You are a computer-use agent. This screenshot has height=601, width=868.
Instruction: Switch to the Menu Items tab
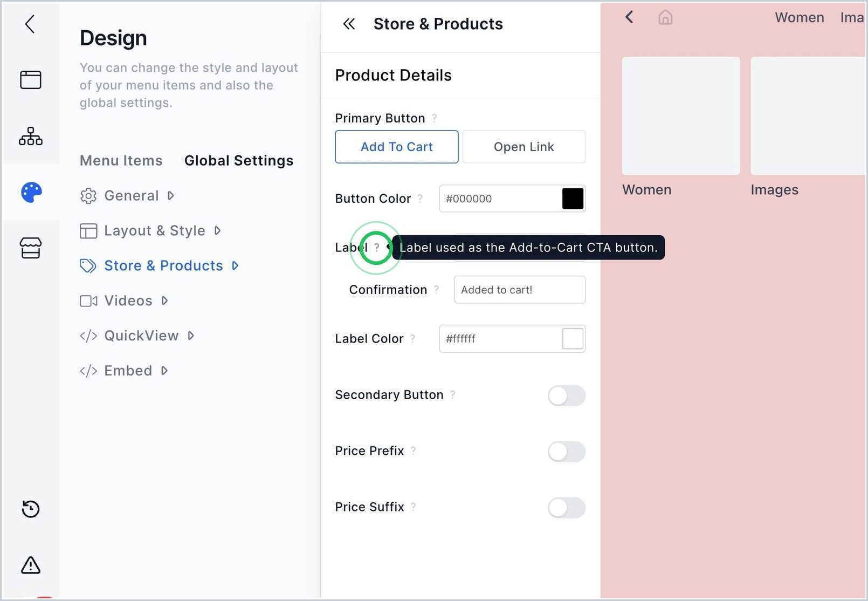[121, 161]
